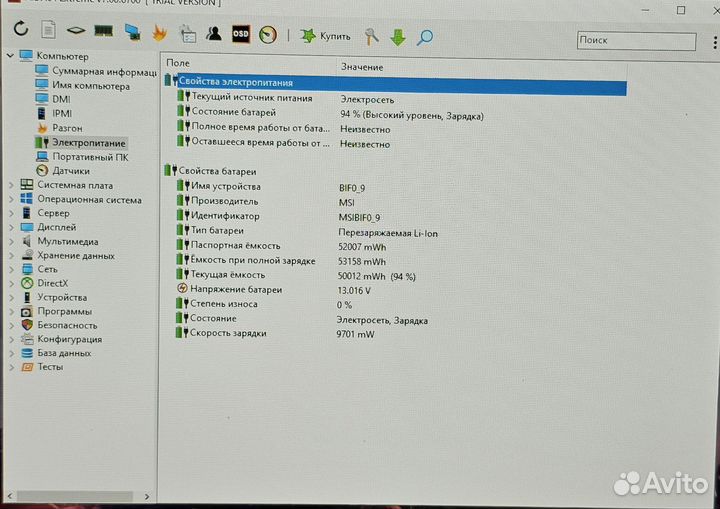
Task: Expand the Системная плата tree node
Action: [x=10, y=185]
